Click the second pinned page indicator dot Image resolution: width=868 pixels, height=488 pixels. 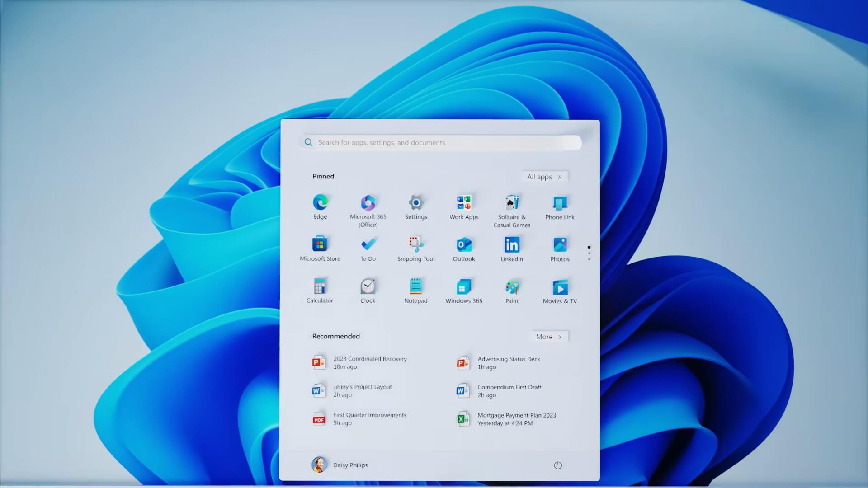(589, 252)
